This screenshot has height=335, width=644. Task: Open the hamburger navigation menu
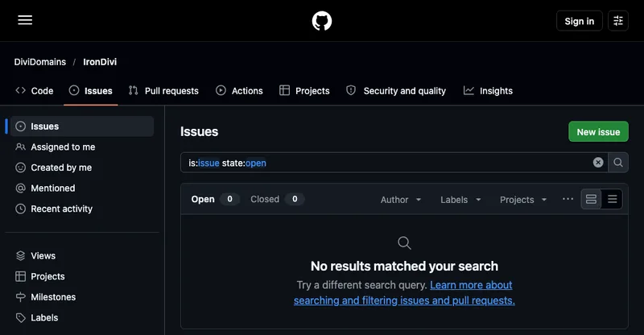click(x=25, y=20)
